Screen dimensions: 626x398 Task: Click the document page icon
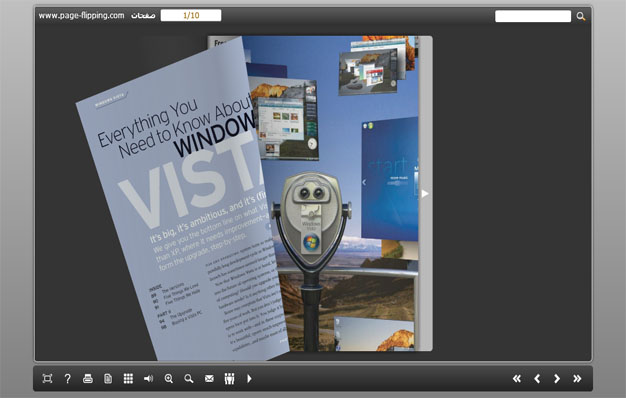tap(108, 378)
